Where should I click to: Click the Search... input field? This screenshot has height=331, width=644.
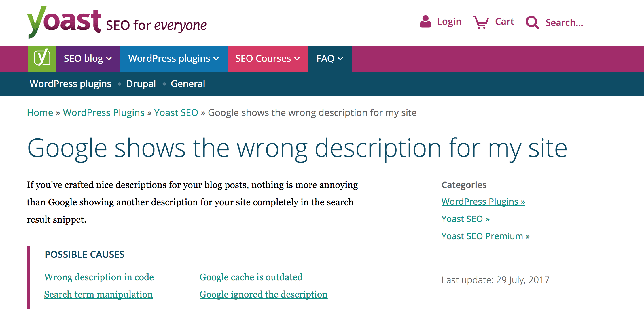point(564,22)
